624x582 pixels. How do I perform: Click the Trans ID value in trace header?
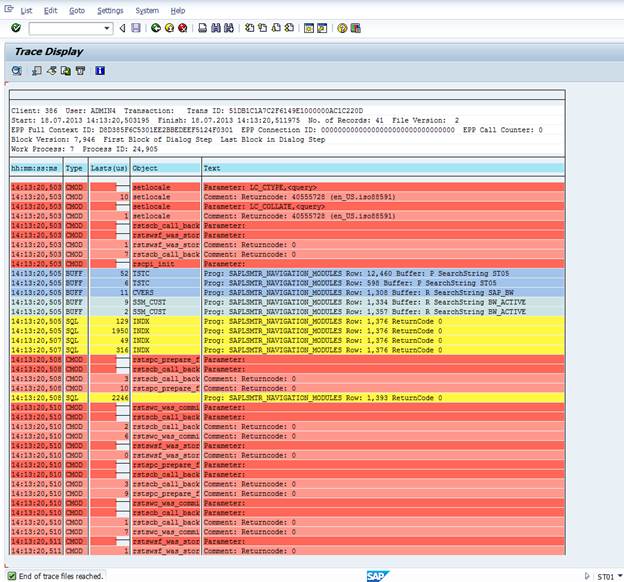click(x=296, y=111)
